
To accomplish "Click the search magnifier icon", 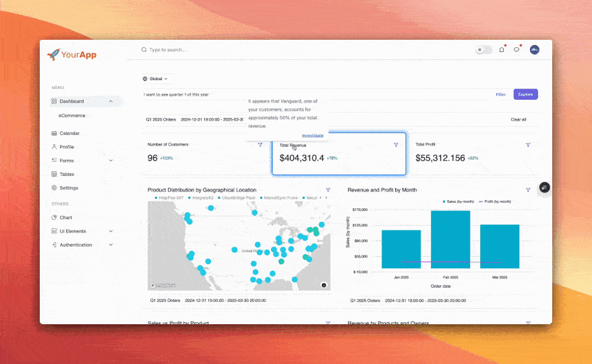I will point(144,49).
